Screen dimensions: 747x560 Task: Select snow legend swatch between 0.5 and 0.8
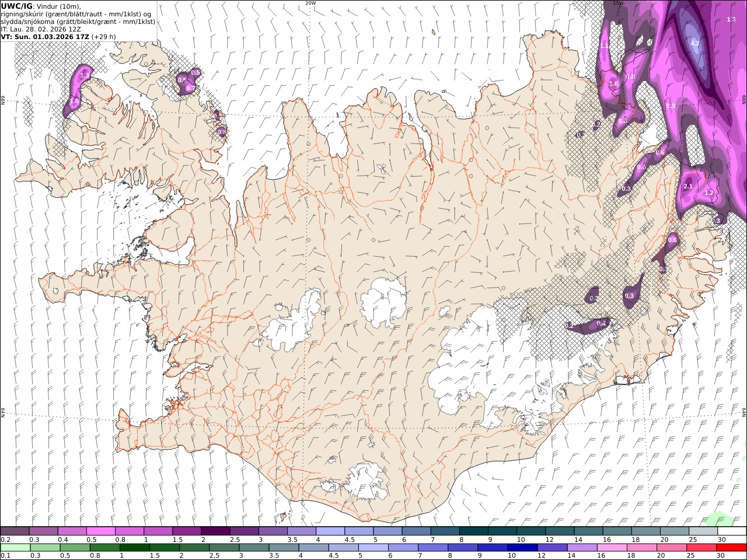[x=100, y=531]
